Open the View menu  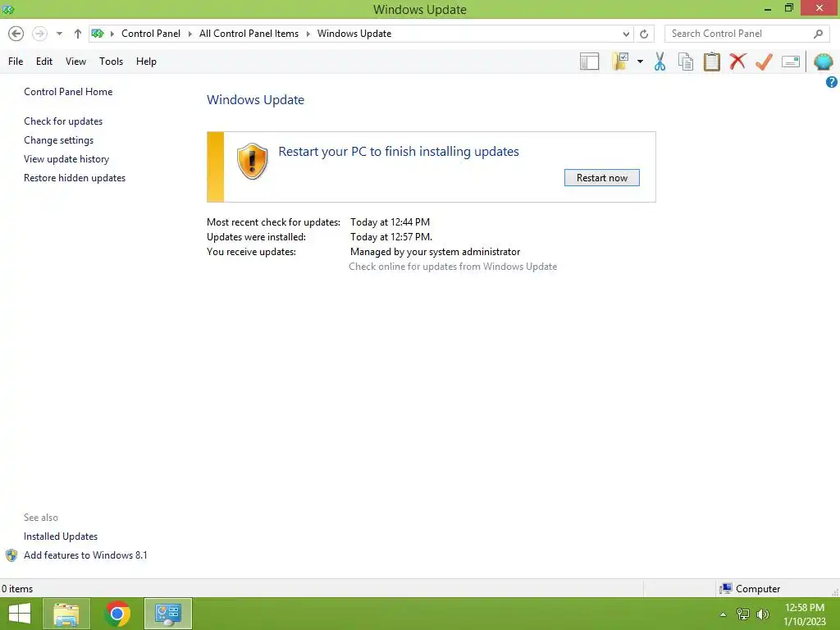(x=75, y=62)
